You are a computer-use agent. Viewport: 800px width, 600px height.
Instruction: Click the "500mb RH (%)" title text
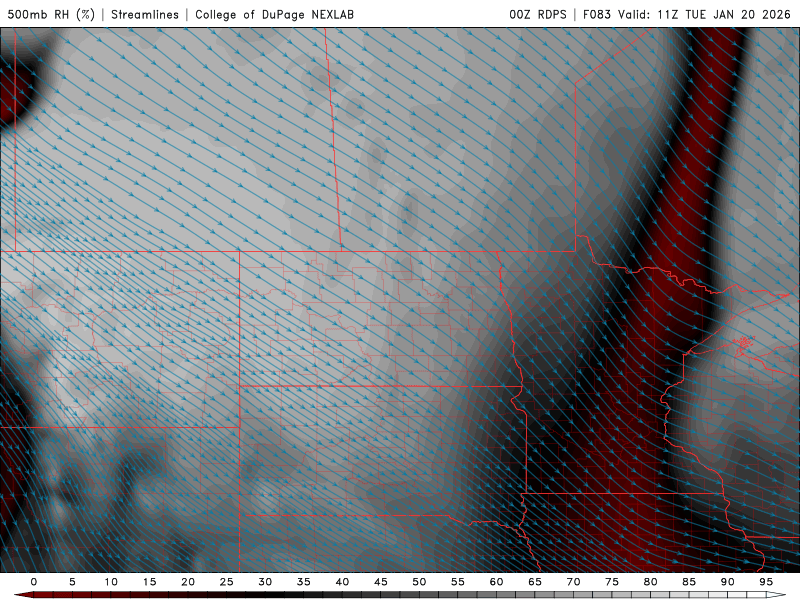tap(51, 14)
